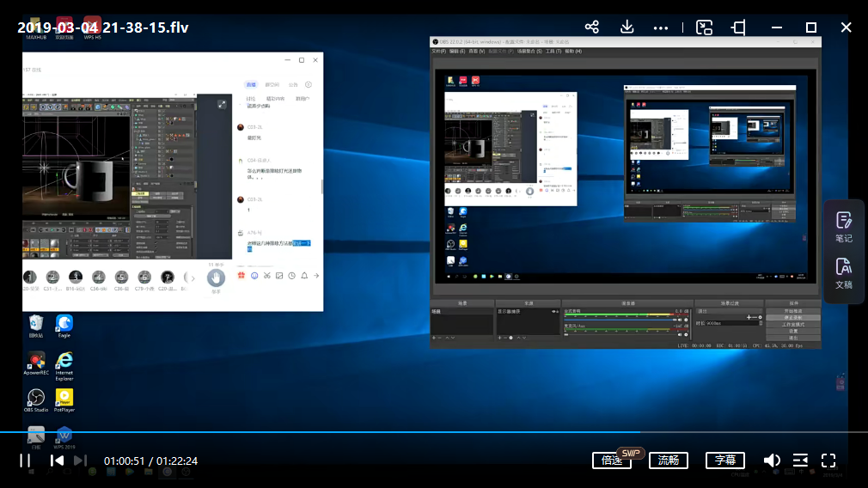Open the PotPlayer desktop icon

point(64,400)
